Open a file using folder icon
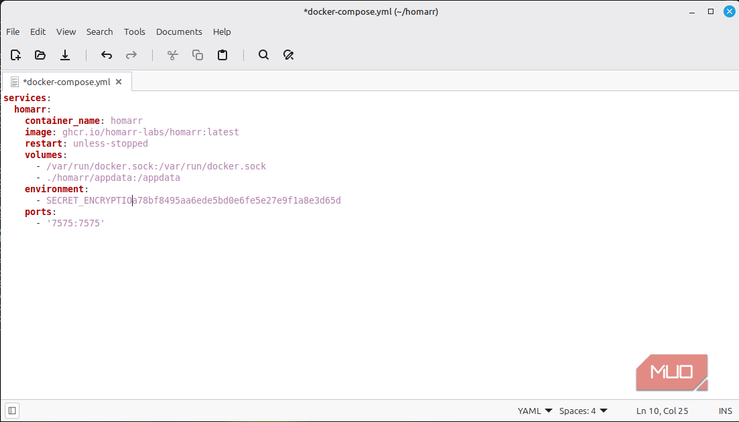Screen dimensions: 739x422 coord(40,55)
